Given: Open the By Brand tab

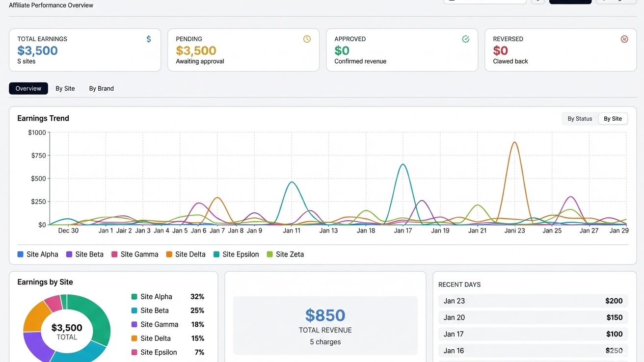Looking at the screenshot, I should (101, 88).
